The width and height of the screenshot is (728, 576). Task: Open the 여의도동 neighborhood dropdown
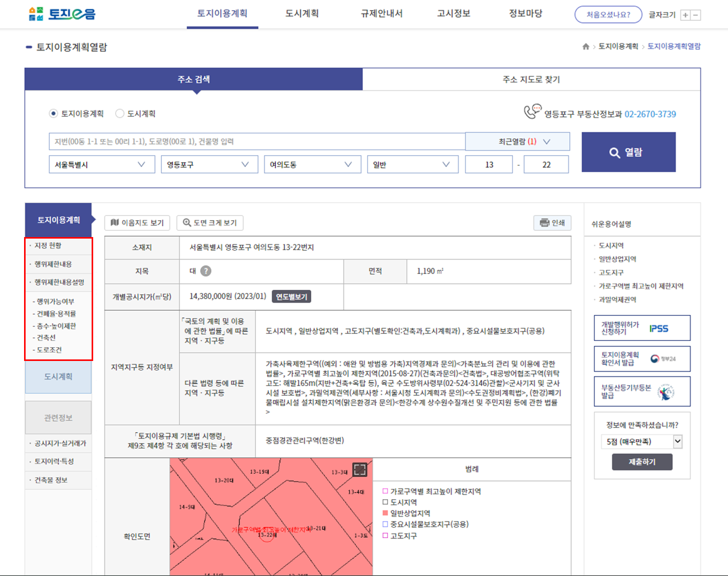point(312,164)
